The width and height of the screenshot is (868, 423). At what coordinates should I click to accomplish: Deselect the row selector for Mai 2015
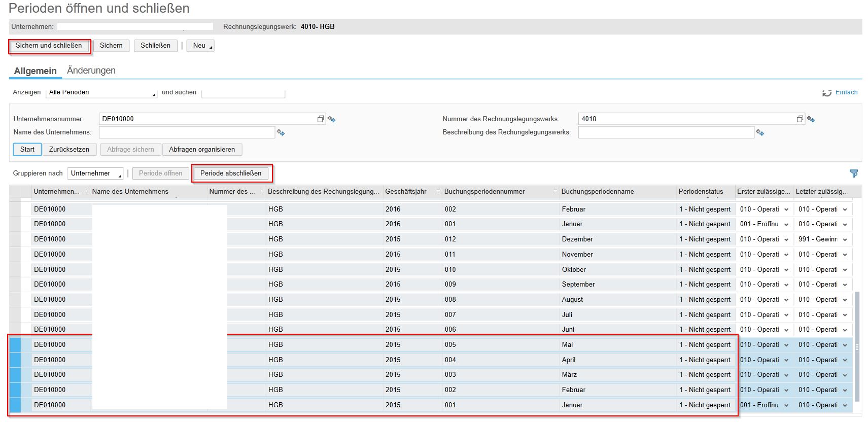[x=15, y=345]
